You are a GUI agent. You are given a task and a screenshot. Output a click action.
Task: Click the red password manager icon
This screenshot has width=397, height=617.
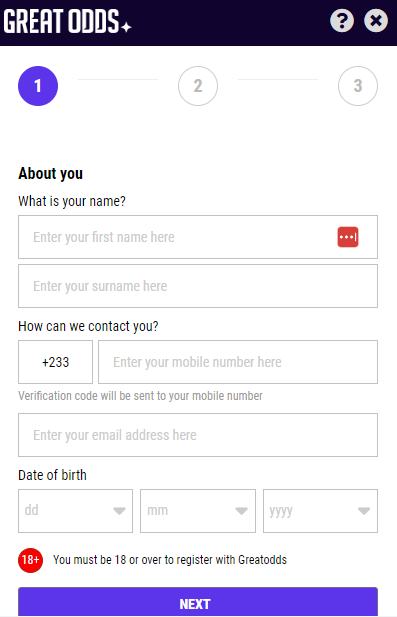pos(348,237)
